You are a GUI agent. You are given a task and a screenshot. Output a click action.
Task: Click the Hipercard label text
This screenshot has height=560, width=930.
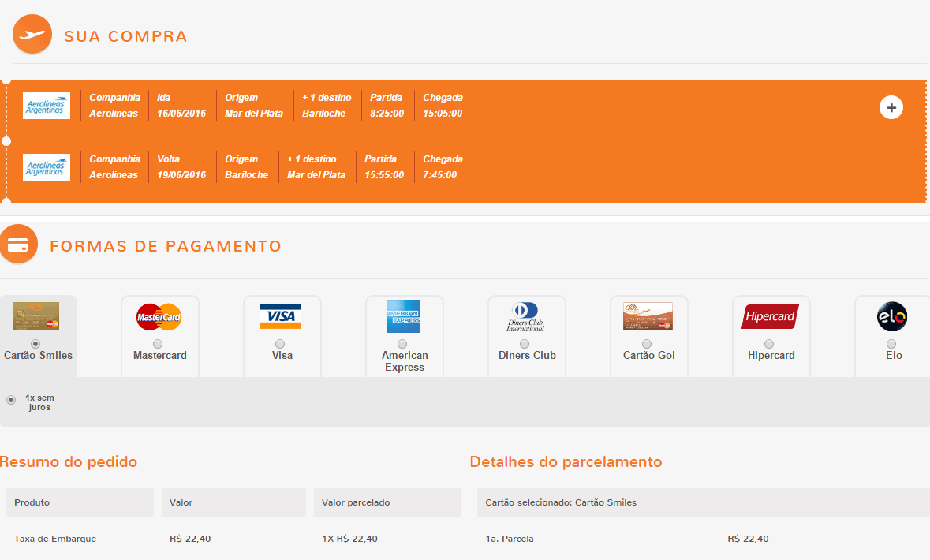tap(771, 356)
